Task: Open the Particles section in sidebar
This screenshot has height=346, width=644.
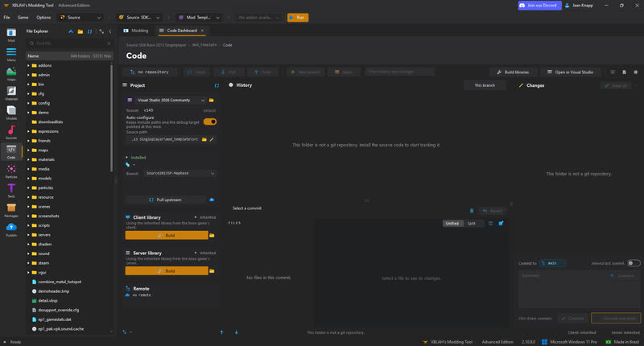Action: click(x=11, y=171)
